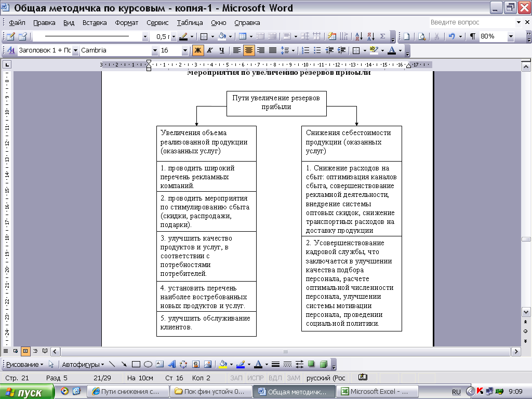Apply numbered list formatting
The width and height of the screenshot is (532, 399).
[305, 50]
